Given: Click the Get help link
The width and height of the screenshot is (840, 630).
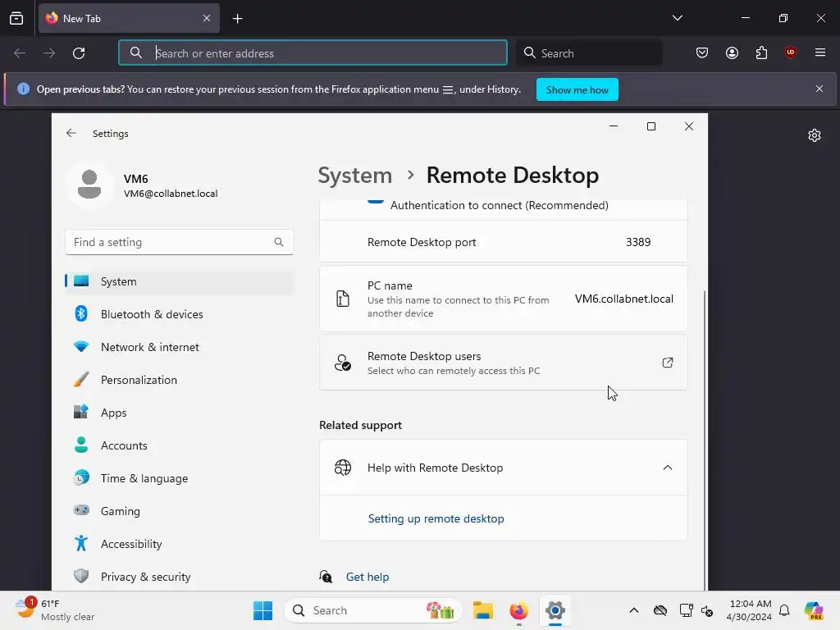Looking at the screenshot, I should pyautogui.click(x=367, y=577).
